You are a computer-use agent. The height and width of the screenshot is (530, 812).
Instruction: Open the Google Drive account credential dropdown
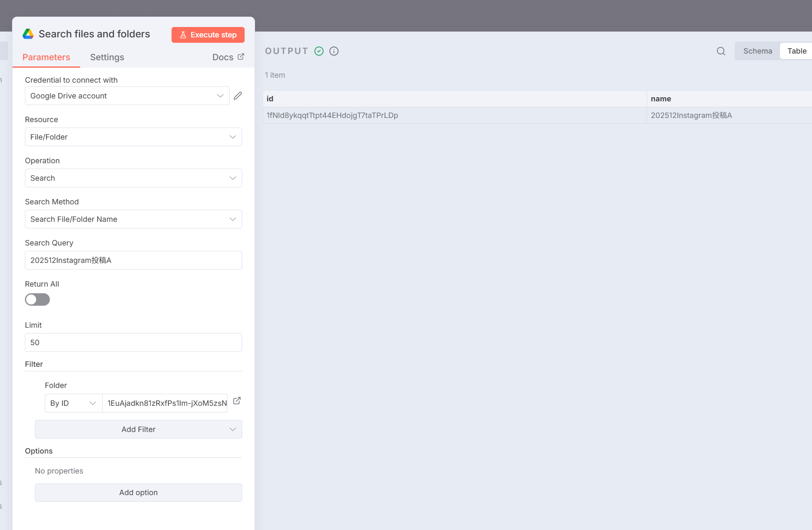coord(127,96)
